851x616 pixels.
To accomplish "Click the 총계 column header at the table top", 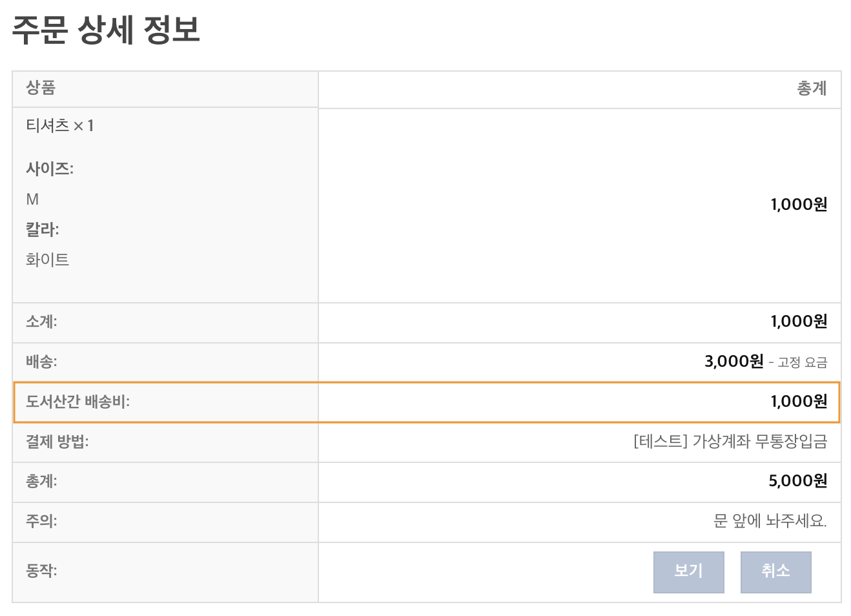I will (812, 88).
